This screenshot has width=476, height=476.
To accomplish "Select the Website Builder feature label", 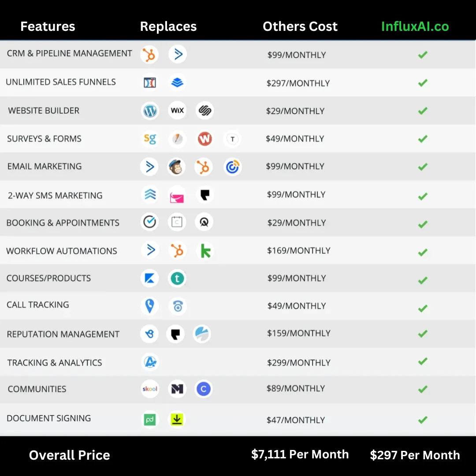I will coord(44,111).
